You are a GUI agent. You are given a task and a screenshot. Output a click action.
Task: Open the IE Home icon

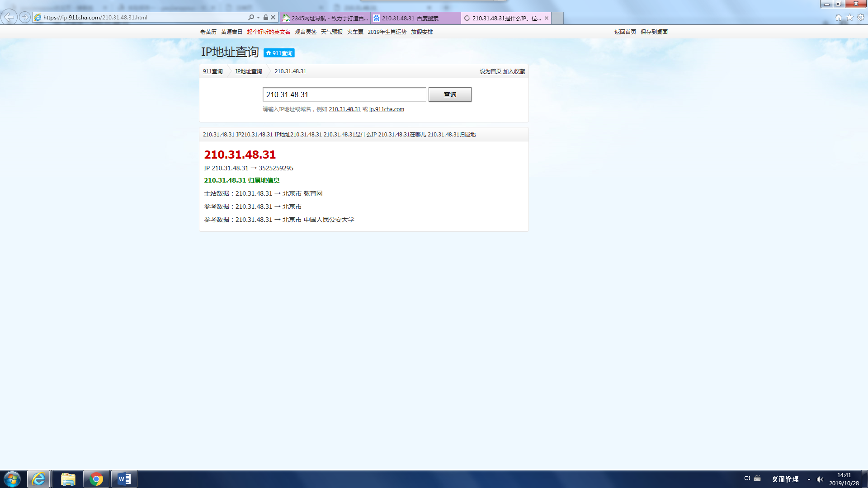pyautogui.click(x=839, y=18)
